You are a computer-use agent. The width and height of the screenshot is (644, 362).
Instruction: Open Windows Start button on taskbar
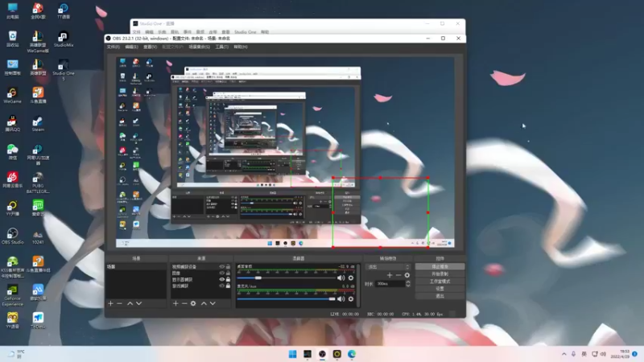click(292, 354)
